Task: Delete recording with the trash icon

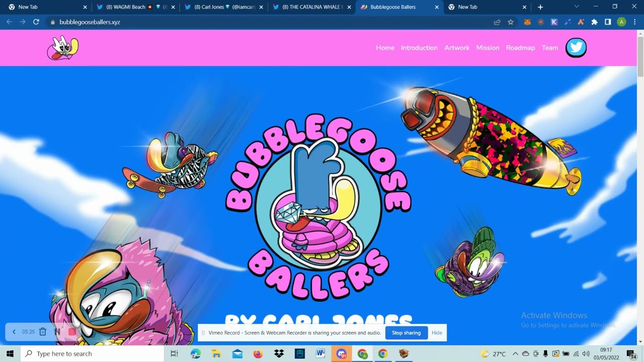Action: 43,332
